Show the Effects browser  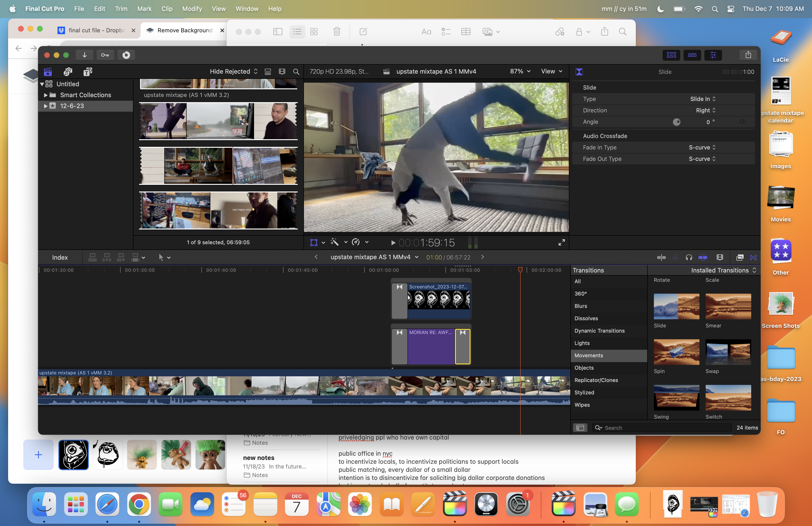tap(740, 257)
